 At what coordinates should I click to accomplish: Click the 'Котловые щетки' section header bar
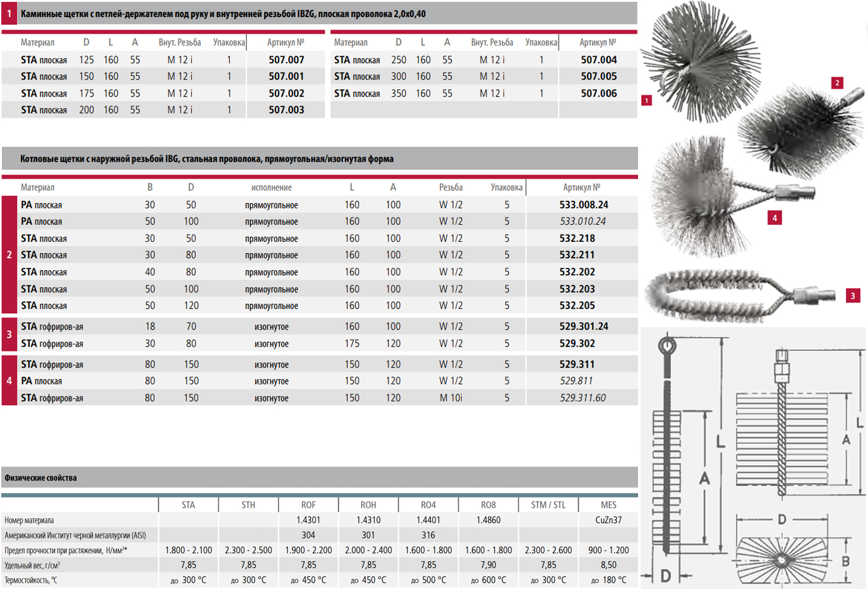207,159
